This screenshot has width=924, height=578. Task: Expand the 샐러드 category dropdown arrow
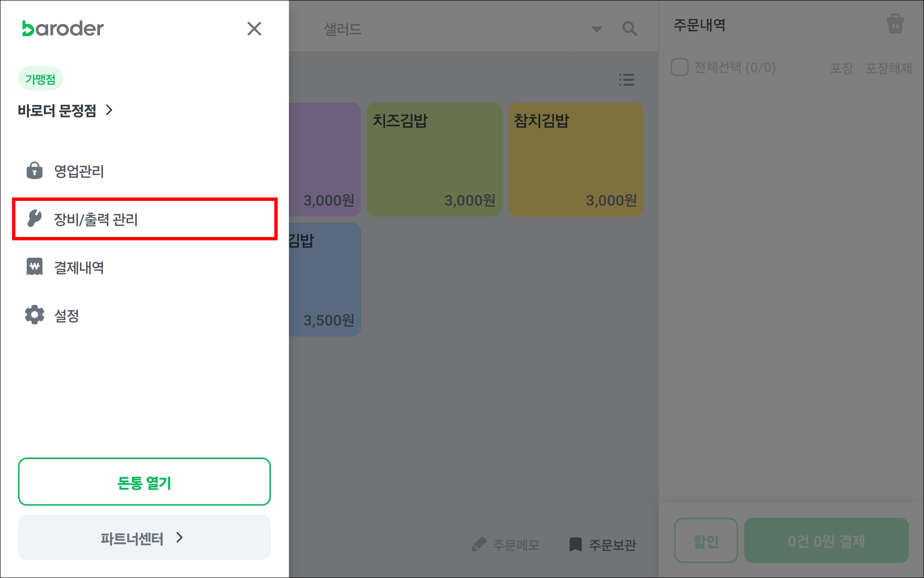coord(597,29)
